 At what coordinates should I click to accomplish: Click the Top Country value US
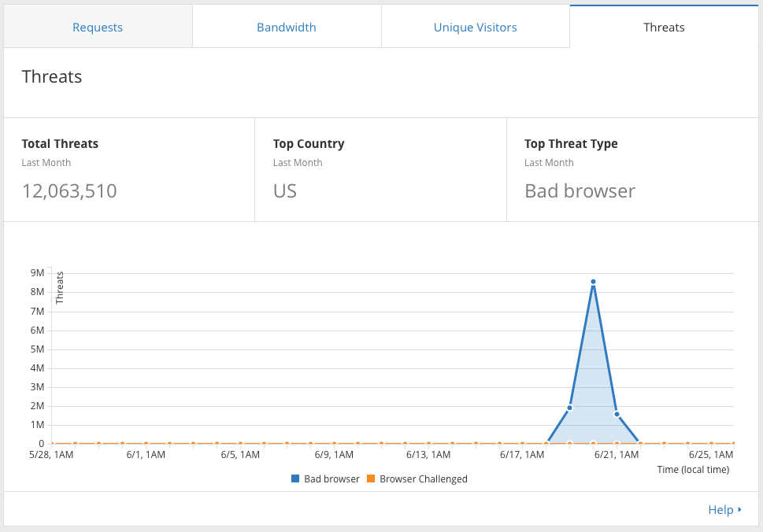[x=285, y=191]
